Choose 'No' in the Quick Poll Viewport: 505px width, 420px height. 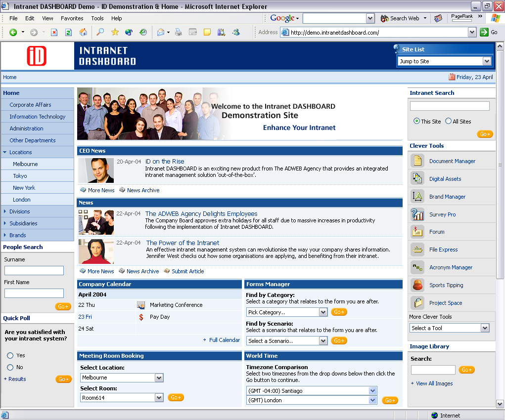tap(10, 367)
